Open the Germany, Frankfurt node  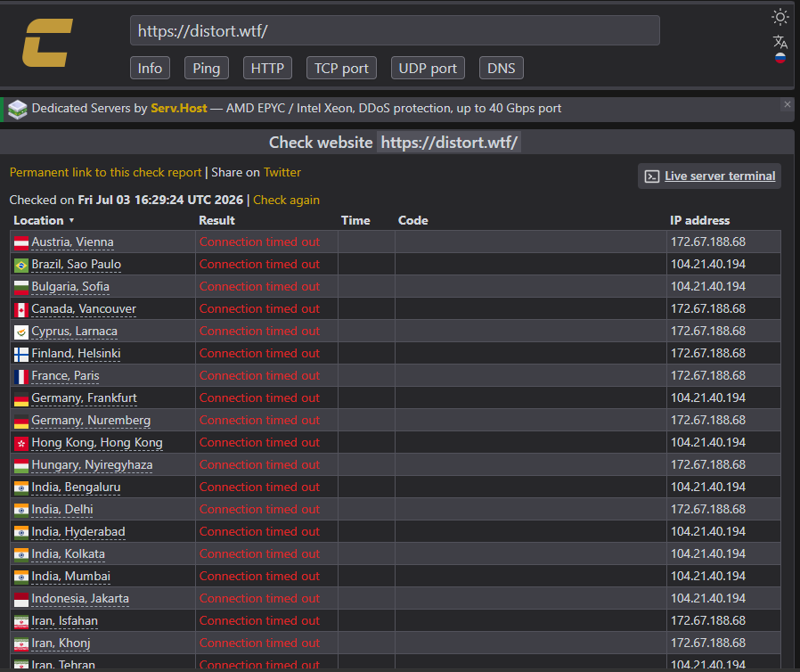coord(84,398)
